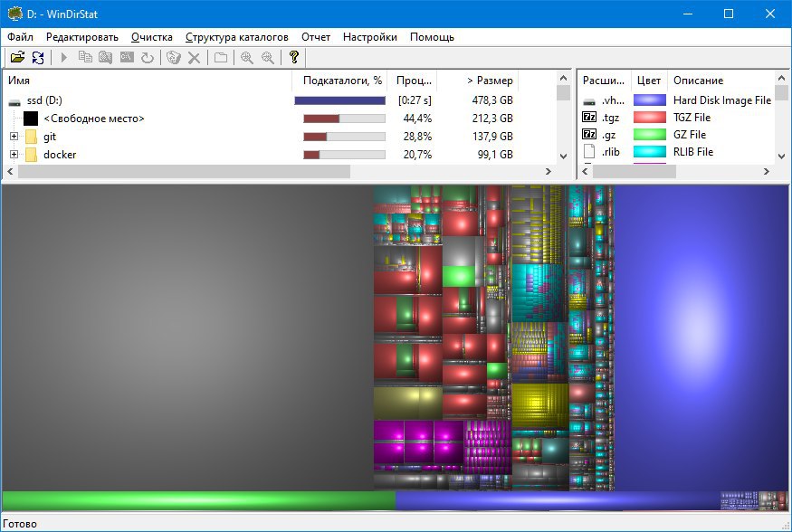Click the blue Hard Disk Image color swatch

coord(650,100)
